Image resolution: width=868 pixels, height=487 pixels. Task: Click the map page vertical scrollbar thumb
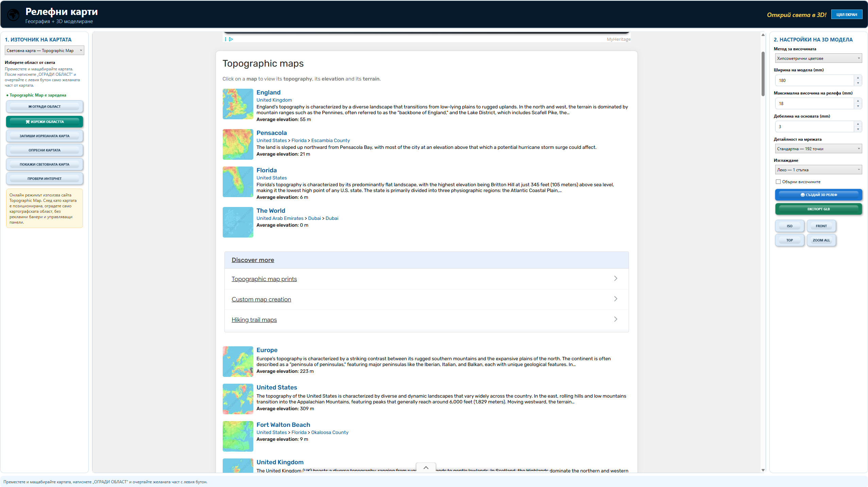pyautogui.click(x=763, y=74)
